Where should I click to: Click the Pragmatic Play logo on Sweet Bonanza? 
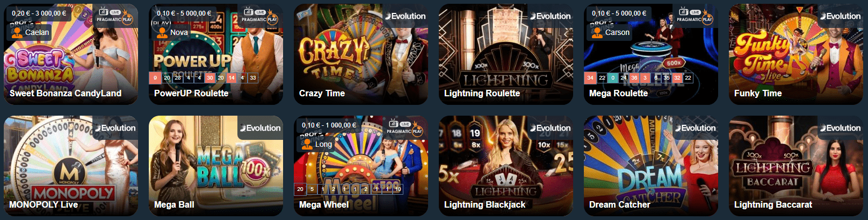pos(114,16)
